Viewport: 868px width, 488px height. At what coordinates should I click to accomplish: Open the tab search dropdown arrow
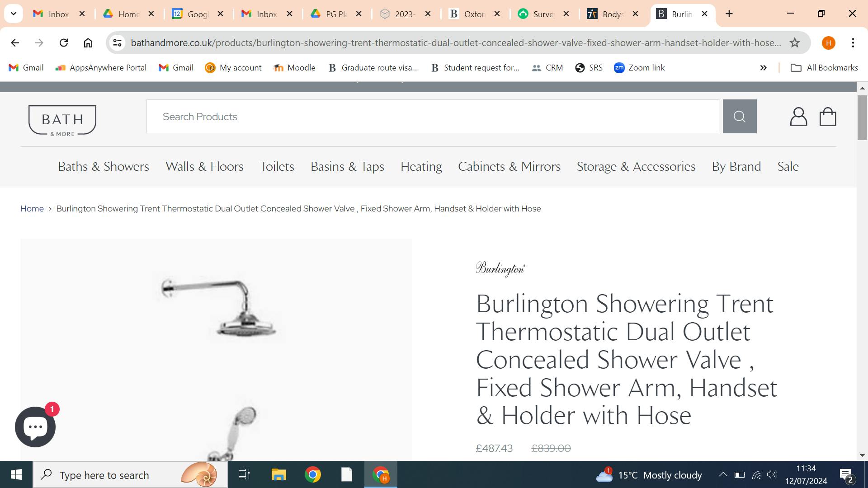pos(14,14)
